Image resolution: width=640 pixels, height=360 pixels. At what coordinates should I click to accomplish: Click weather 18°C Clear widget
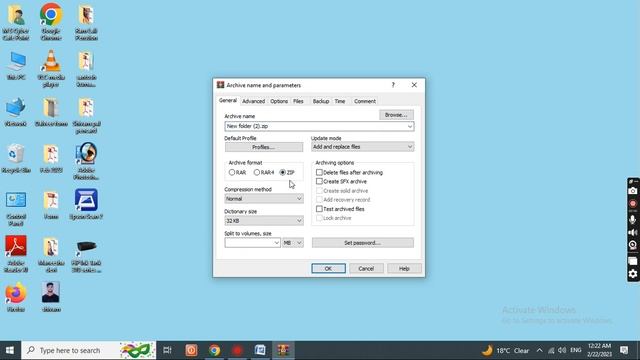505,350
